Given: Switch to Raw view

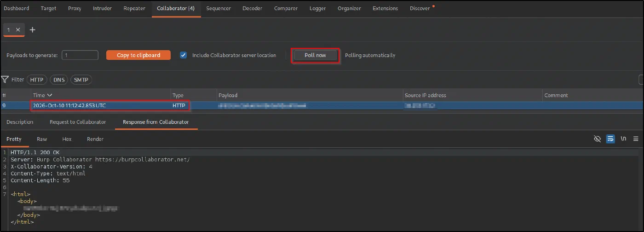Looking at the screenshot, I should tap(42, 139).
